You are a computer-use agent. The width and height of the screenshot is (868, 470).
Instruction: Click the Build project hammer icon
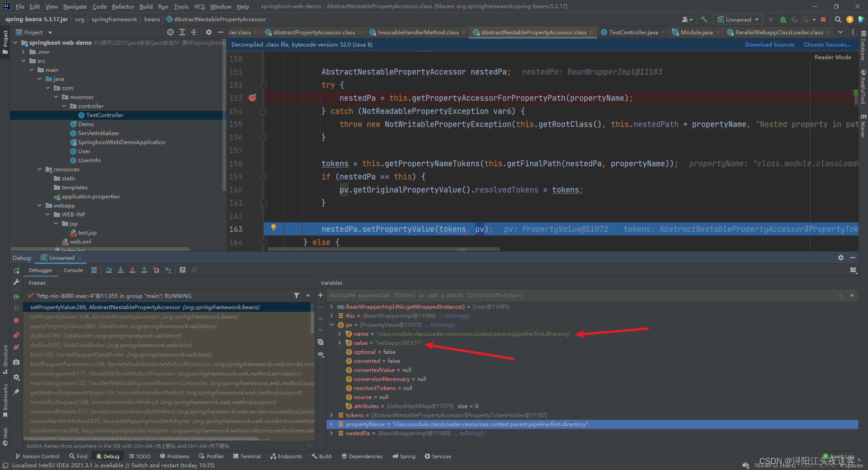tap(704, 19)
